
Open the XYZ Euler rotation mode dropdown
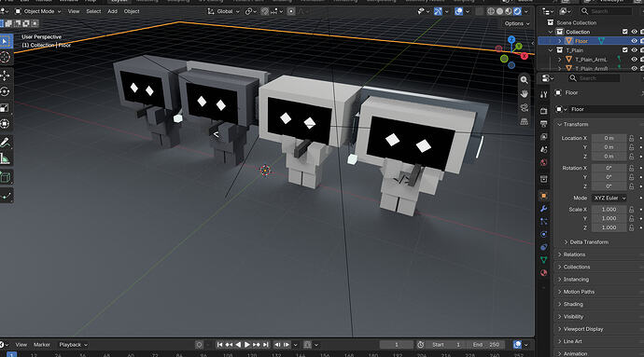point(609,198)
